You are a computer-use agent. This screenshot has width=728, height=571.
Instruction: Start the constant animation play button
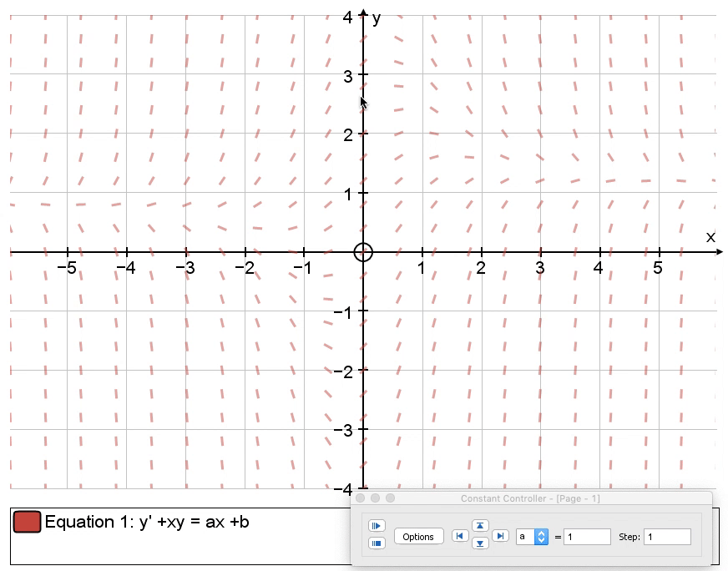(x=377, y=526)
